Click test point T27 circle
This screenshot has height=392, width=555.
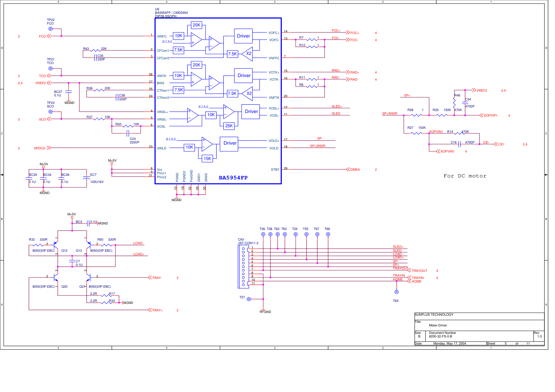point(249,299)
